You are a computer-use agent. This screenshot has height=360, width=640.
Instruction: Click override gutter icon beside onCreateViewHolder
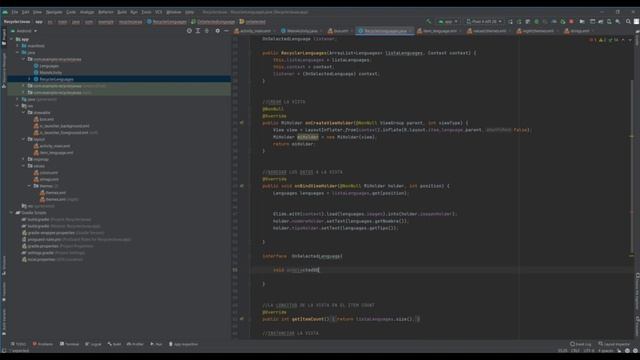pyautogui.click(x=242, y=123)
